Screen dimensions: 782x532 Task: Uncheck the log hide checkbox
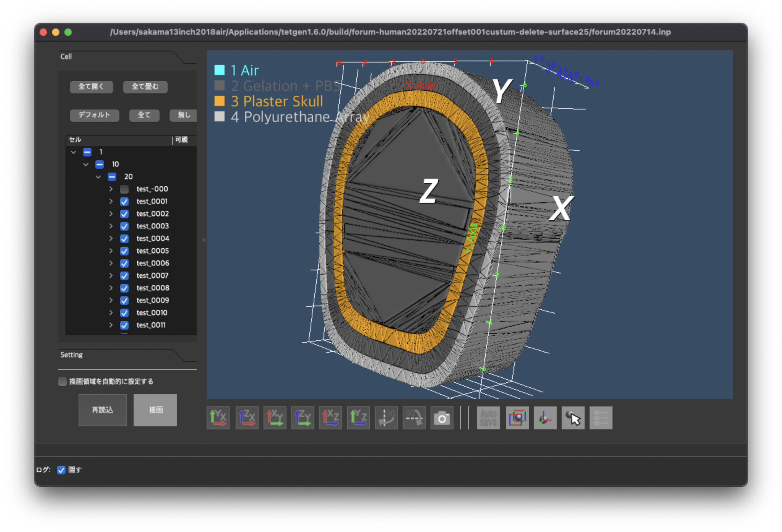pos(61,470)
